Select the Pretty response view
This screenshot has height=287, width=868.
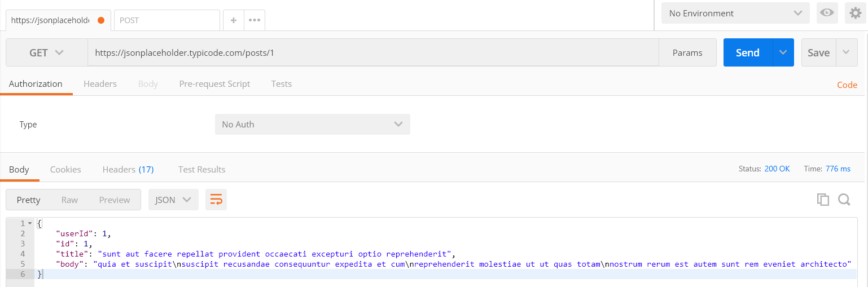[29, 200]
